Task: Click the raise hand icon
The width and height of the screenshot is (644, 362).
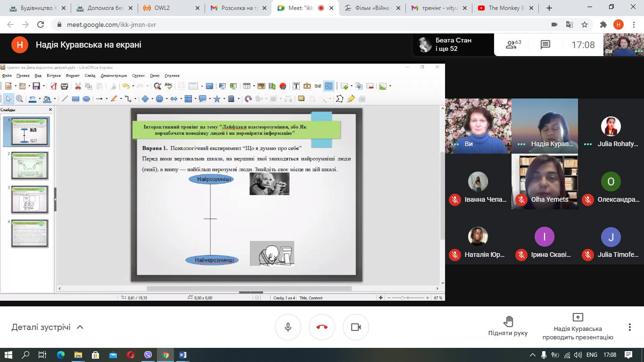Action: tap(508, 322)
